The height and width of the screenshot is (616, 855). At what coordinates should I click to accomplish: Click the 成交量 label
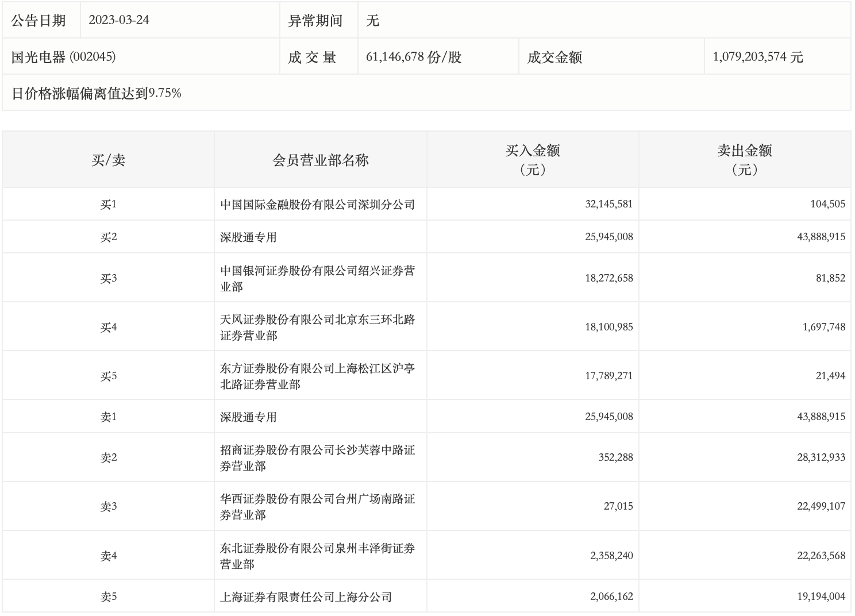[312, 57]
